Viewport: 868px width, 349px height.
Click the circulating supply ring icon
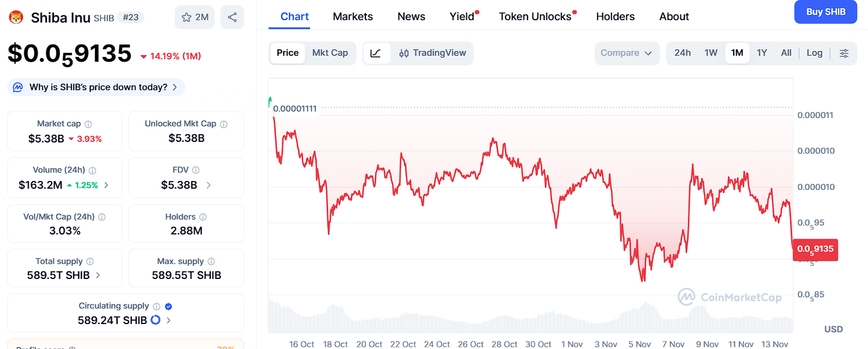156,320
